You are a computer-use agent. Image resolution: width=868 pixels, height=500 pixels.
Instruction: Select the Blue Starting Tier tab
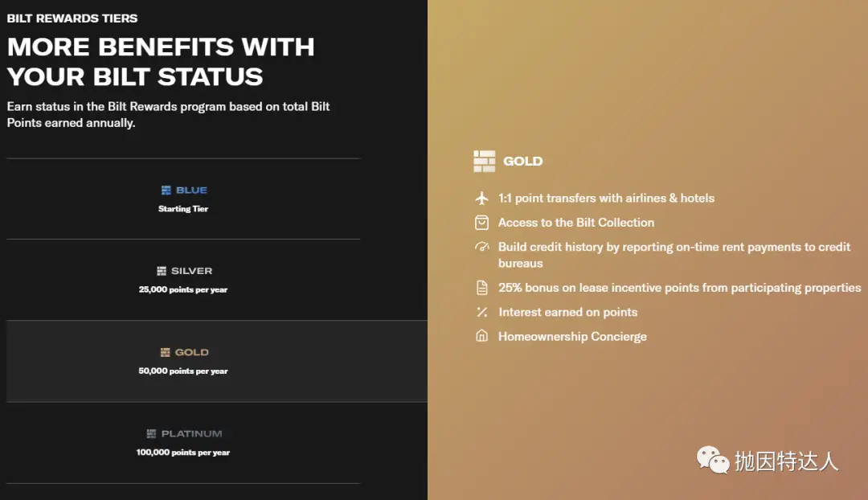click(x=183, y=199)
